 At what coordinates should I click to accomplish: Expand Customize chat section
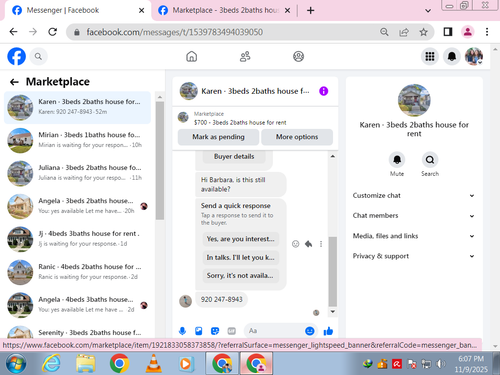414,196
